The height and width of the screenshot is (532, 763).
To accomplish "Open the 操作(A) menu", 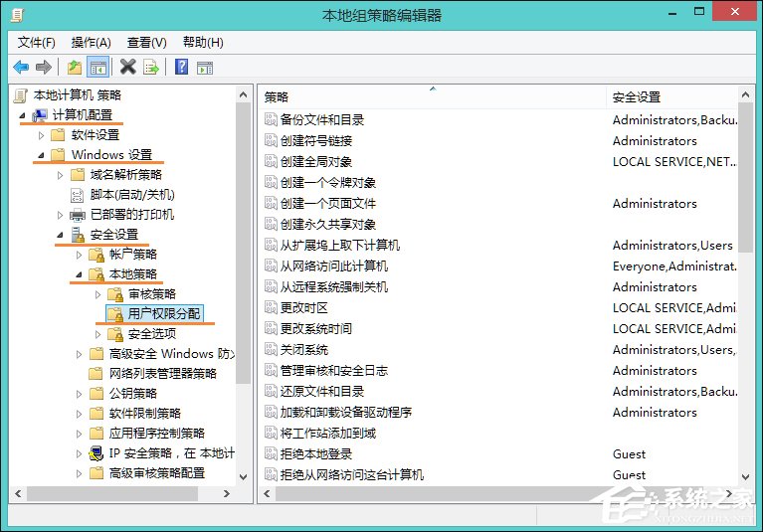I will [x=91, y=43].
